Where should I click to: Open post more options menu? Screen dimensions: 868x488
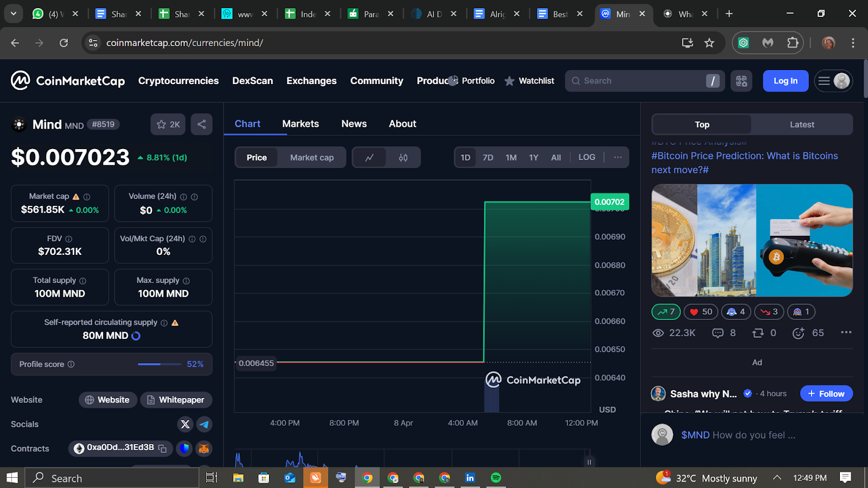pos(846,332)
